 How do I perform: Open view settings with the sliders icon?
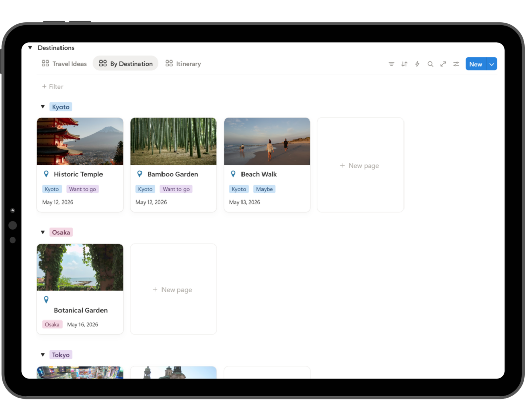tap(456, 64)
